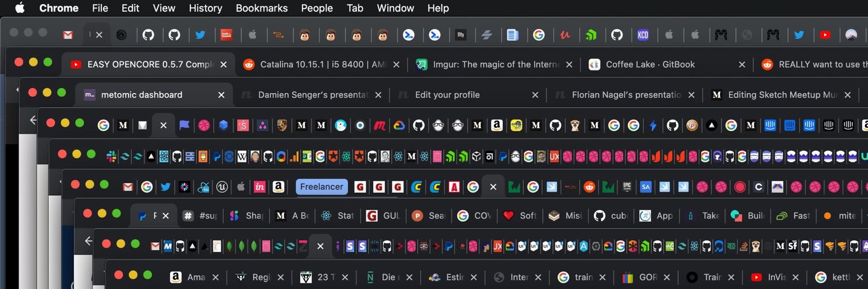Switch to Florian Nagel's presentation tab

pyautogui.click(x=626, y=94)
